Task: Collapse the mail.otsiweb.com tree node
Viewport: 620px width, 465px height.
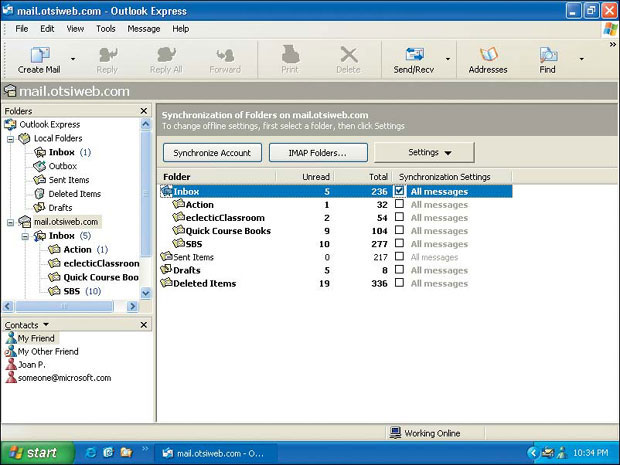Action: (x=10, y=222)
